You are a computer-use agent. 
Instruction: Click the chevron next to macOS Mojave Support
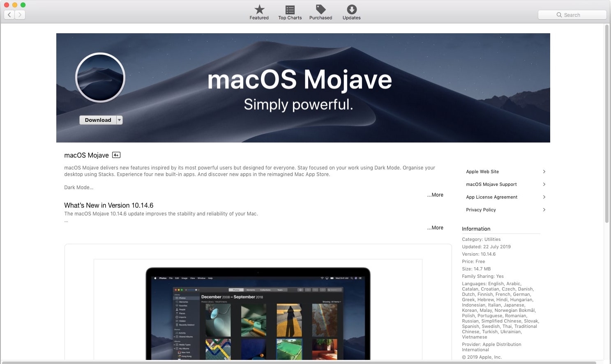coord(544,184)
